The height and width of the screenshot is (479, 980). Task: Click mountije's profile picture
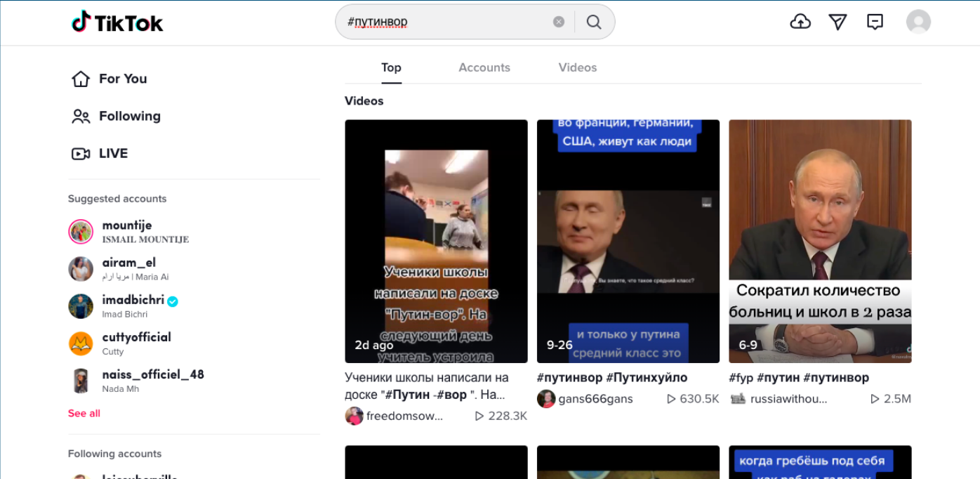pos(81,232)
